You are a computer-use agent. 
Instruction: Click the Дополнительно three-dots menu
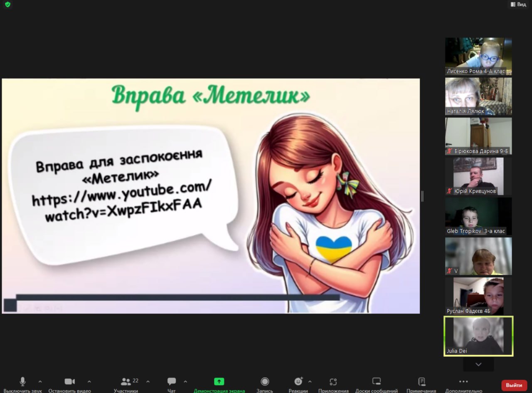463,381
